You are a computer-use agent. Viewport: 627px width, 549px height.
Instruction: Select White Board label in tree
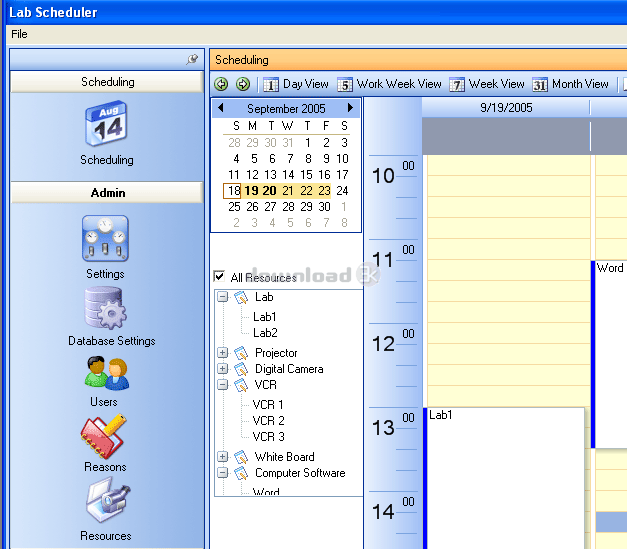[284, 457]
